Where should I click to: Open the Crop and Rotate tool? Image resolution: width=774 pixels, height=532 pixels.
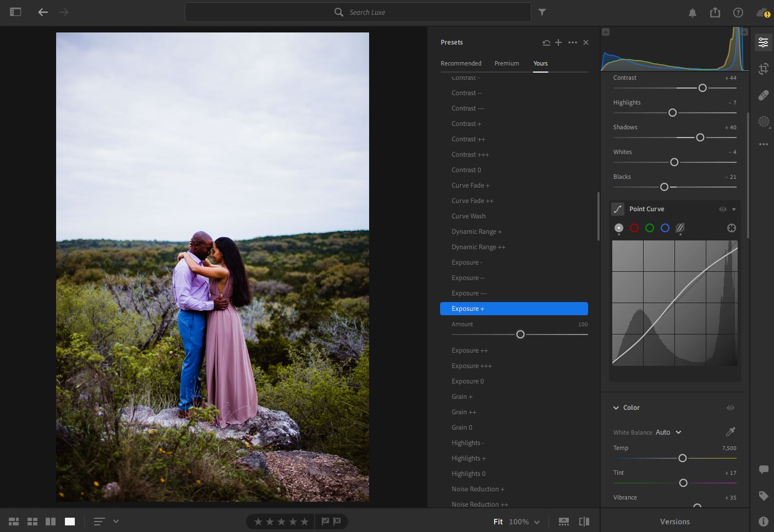click(763, 69)
